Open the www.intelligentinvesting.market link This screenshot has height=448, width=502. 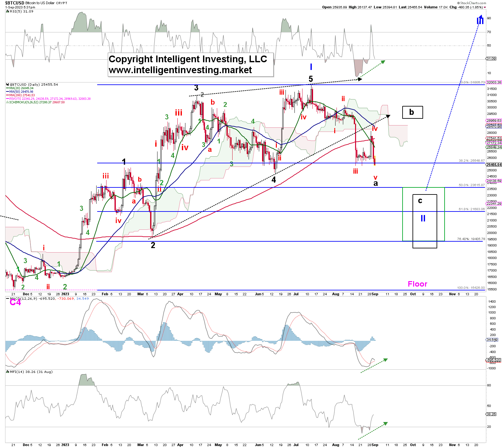[180, 70]
